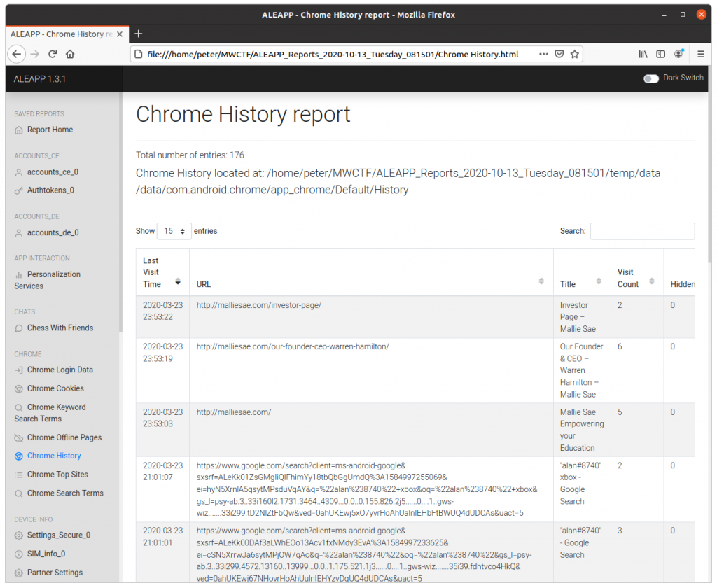
Task: Select 'Total number of entries: 176' text
Action: point(190,155)
